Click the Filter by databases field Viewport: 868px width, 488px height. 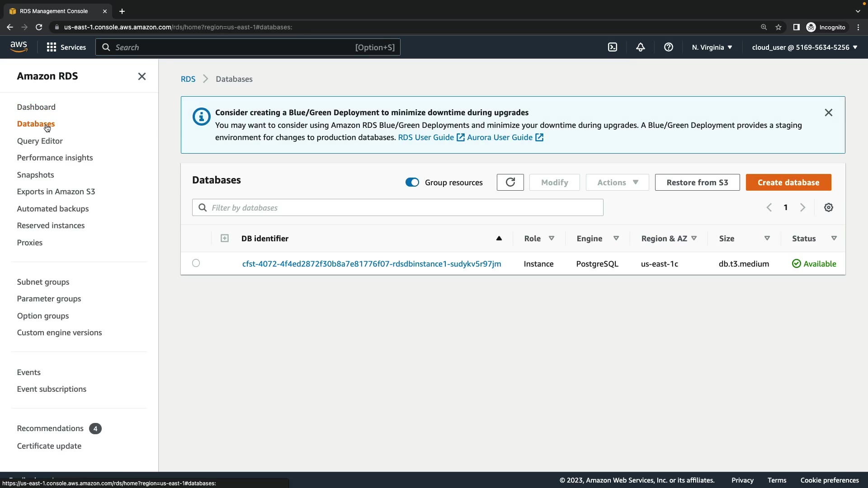pos(398,207)
